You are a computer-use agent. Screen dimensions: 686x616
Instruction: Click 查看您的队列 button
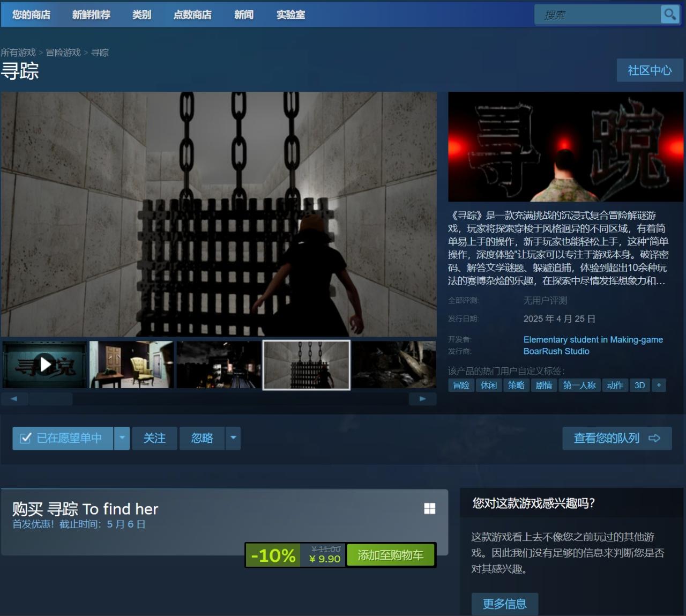coord(617,438)
